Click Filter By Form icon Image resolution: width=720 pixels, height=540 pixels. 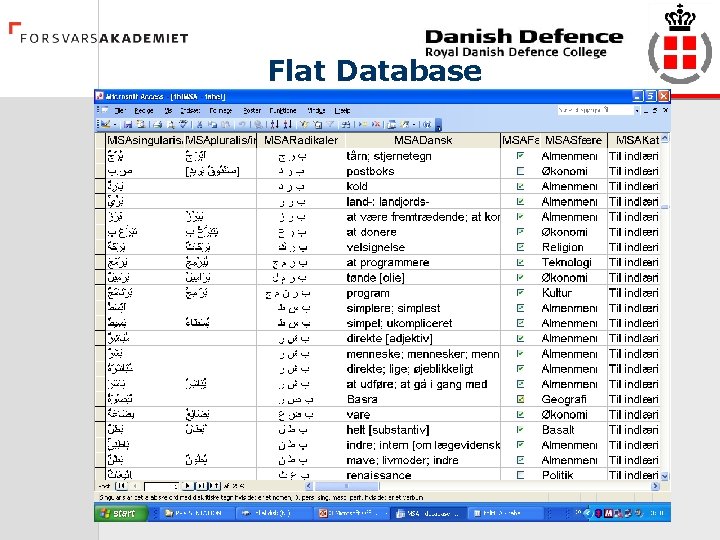(x=317, y=124)
